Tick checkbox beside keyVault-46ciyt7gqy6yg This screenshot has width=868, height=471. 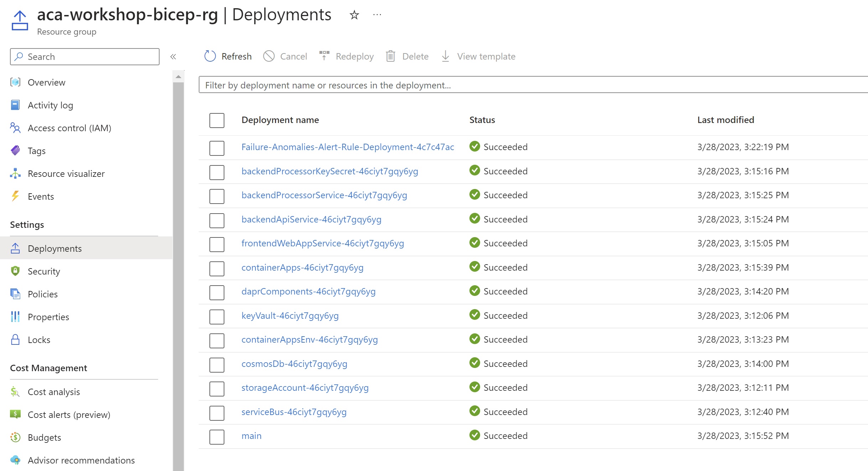pos(217,316)
